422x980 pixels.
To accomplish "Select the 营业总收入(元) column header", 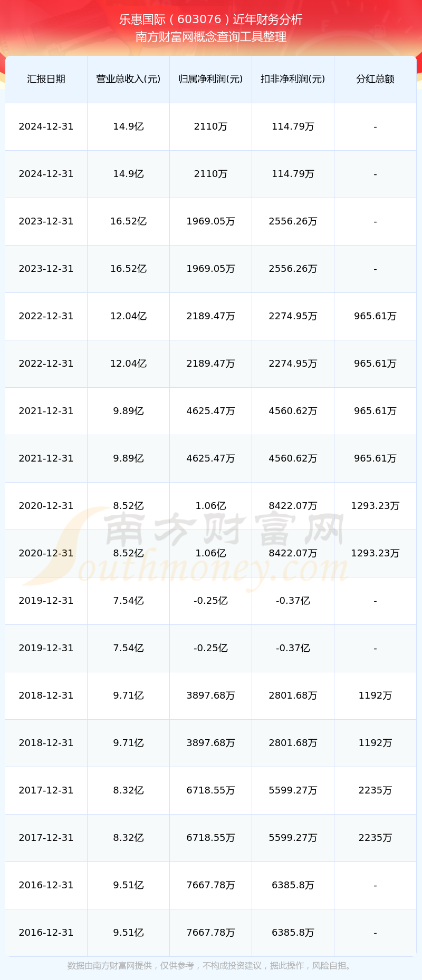I will pyautogui.click(x=128, y=79).
